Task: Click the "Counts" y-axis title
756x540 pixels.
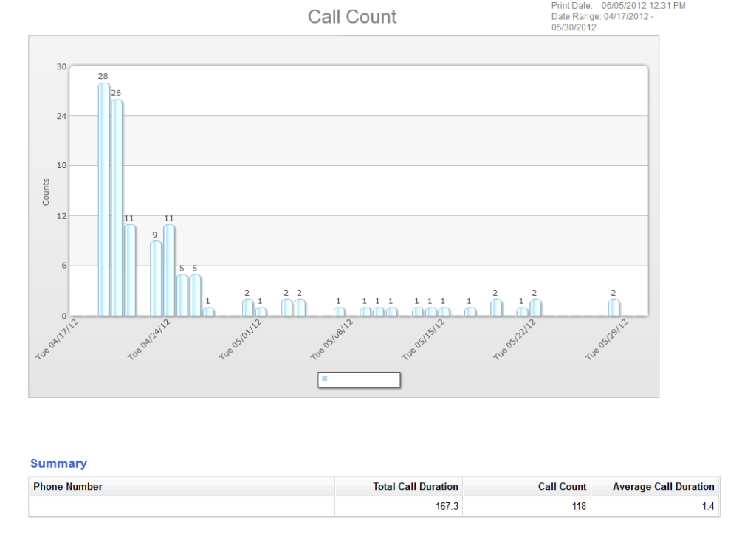Action: pyautogui.click(x=47, y=192)
